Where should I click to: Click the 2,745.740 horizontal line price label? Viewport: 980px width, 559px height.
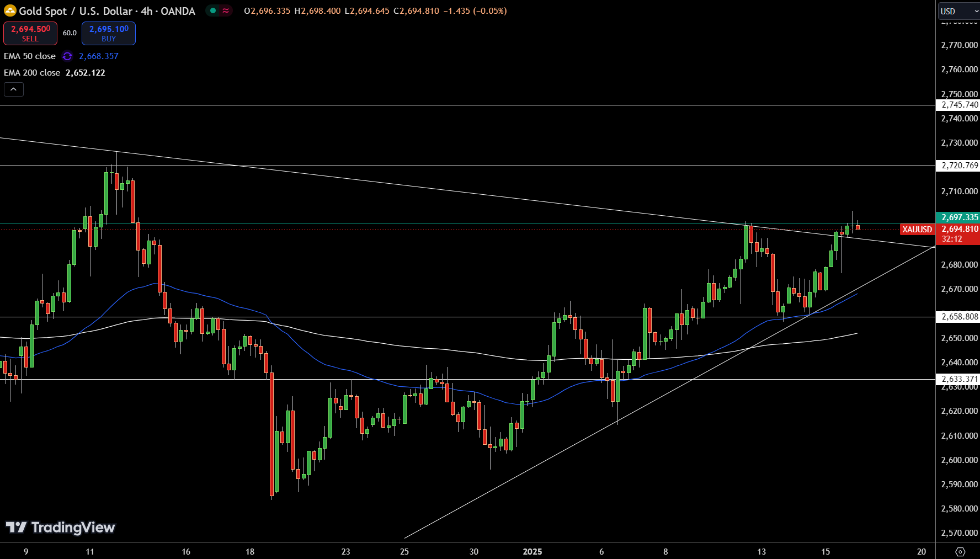958,105
